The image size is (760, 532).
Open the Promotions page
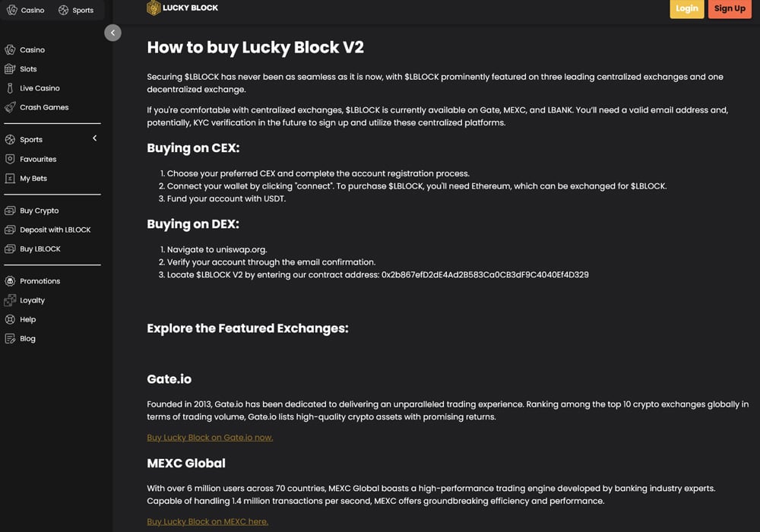click(38, 280)
